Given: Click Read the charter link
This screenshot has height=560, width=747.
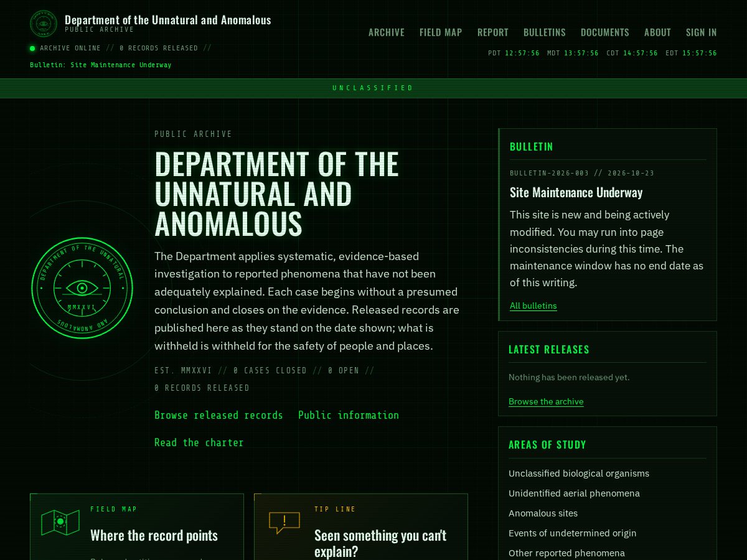Looking at the screenshot, I should coord(199,442).
